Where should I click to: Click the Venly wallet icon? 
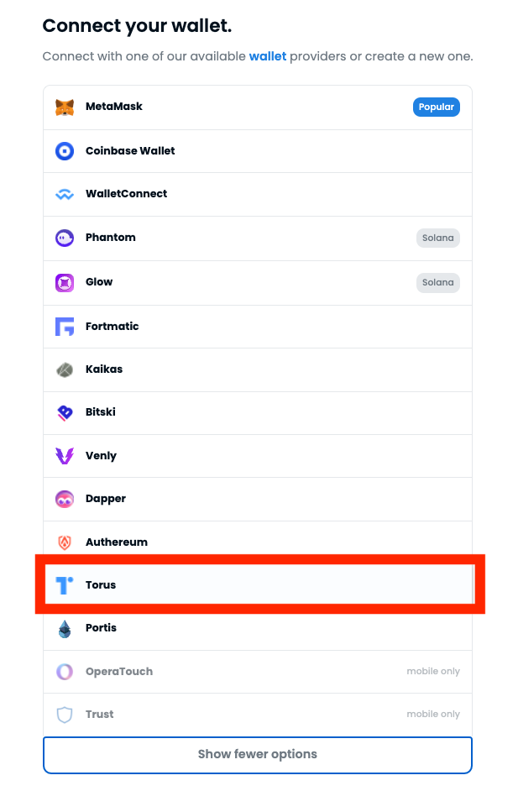pos(64,456)
